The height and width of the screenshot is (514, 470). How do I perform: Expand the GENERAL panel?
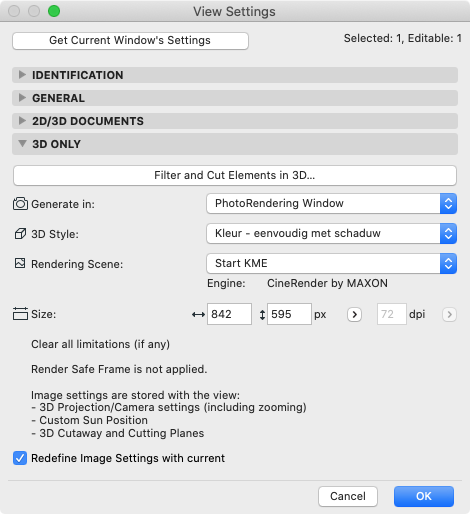pyautogui.click(x=235, y=98)
